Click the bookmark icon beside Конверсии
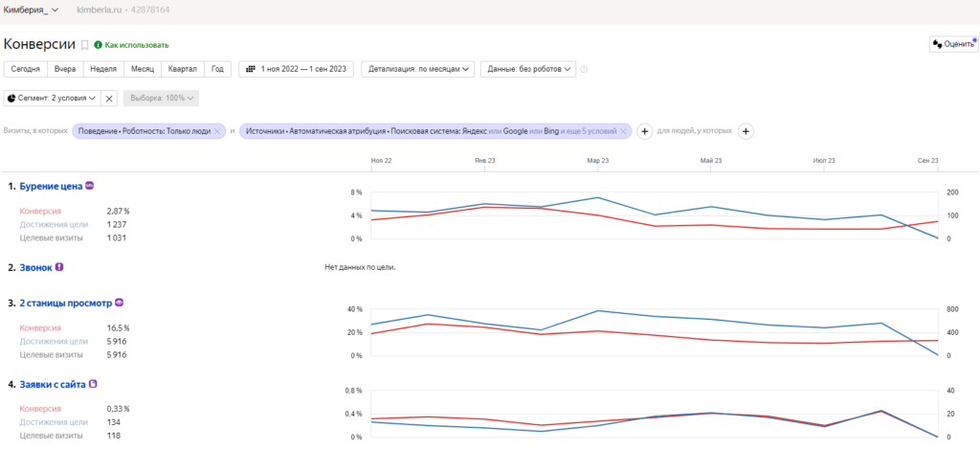Image resolution: width=980 pixels, height=450 pixels. pos(85,45)
